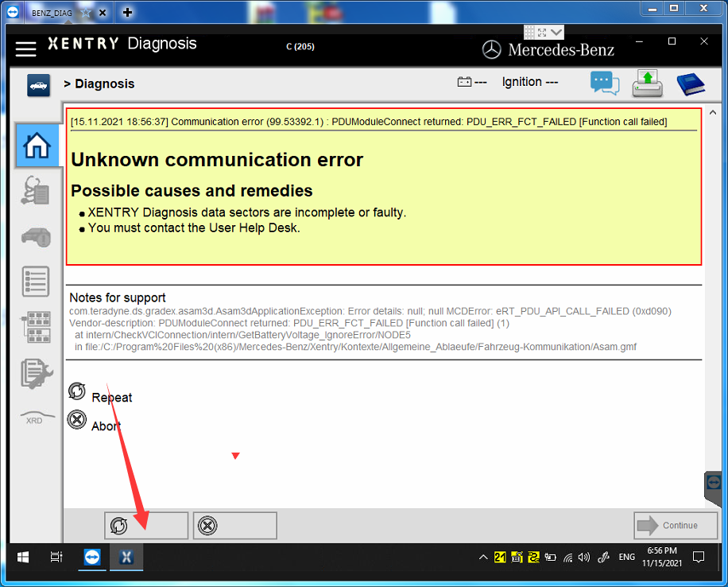
Task: Open the blue help book icon
Action: [691, 84]
